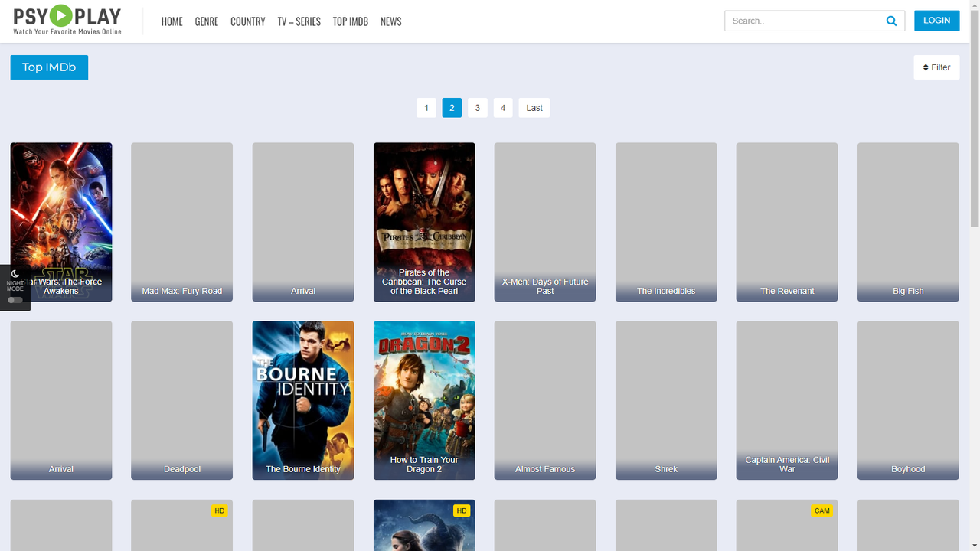Open the Arrival card beside Deadpool
This screenshot has width=980, height=551.
pyautogui.click(x=61, y=400)
